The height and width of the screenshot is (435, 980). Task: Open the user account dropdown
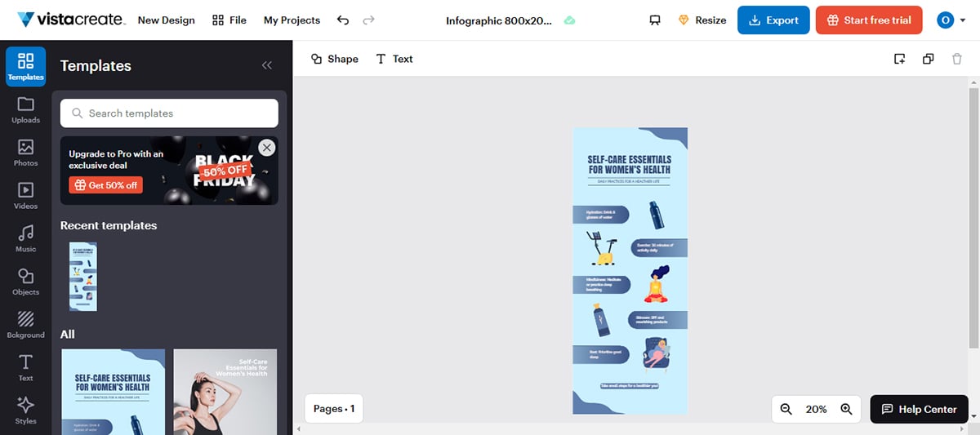click(x=951, y=20)
